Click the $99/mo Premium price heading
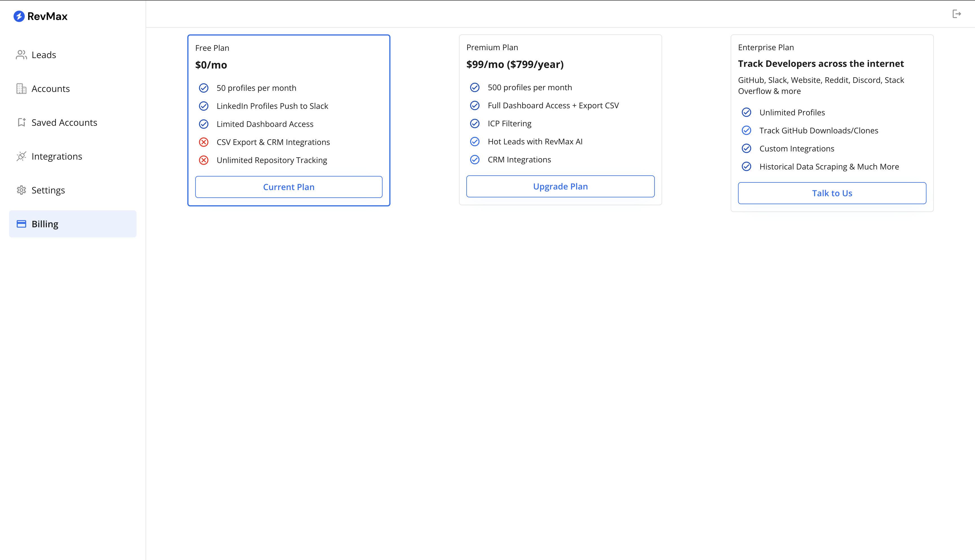The image size is (975, 560). 515,64
